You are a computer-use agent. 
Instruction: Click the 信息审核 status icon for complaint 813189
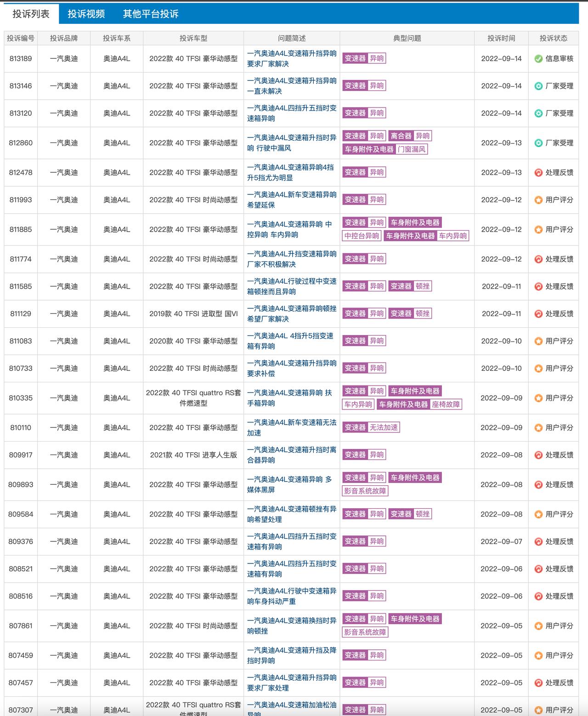pyautogui.click(x=539, y=59)
